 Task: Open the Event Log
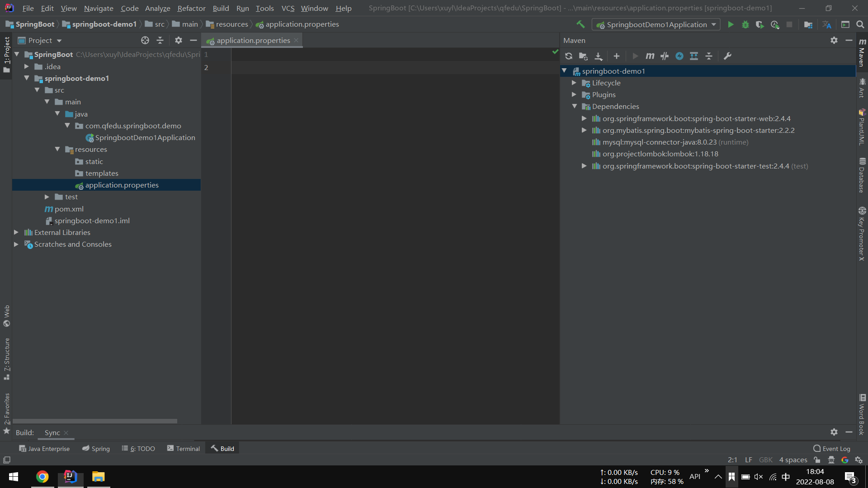tap(832, 448)
